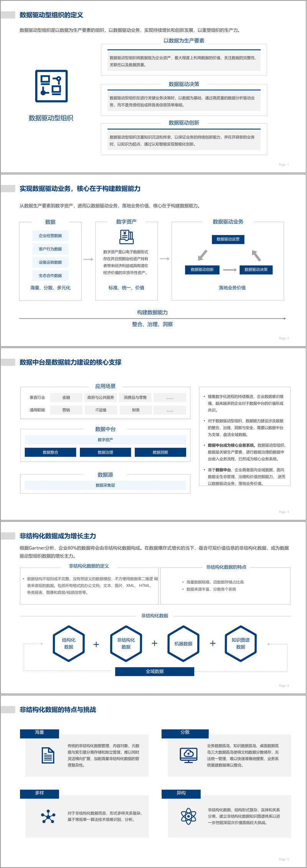Image resolution: width=307 pixels, height=868 pixels.
Task: Click the 数据洞察 block
Action: point(160,452)
